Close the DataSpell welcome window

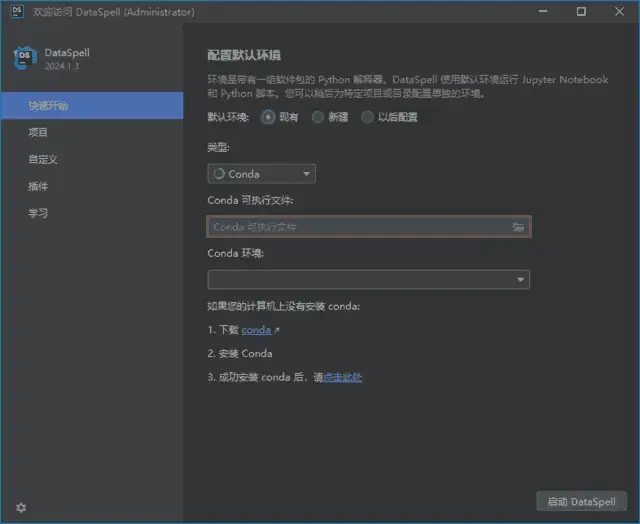(620, 11)
